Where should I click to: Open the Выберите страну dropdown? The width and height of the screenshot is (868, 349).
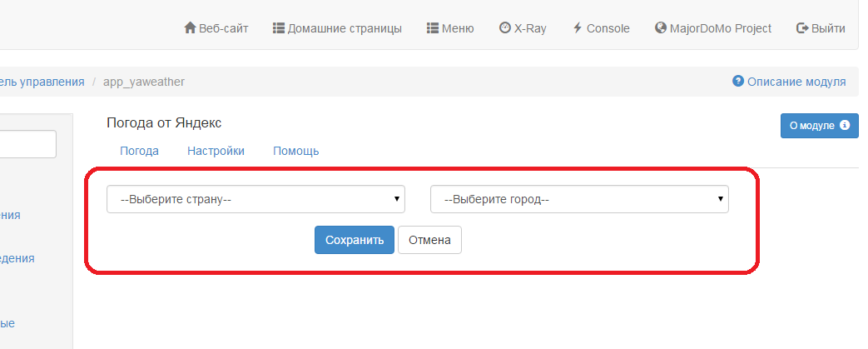pyautogui.click(x=255, y=199)
